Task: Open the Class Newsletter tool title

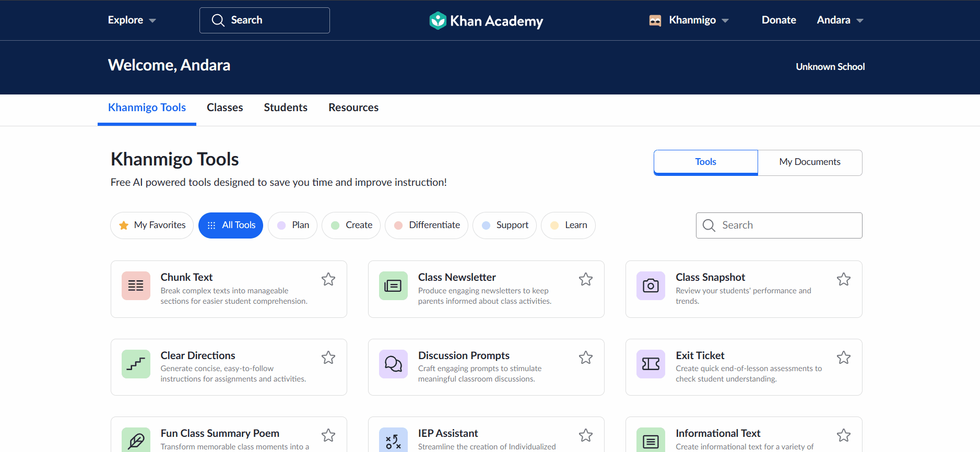Action: click(457, 277)
